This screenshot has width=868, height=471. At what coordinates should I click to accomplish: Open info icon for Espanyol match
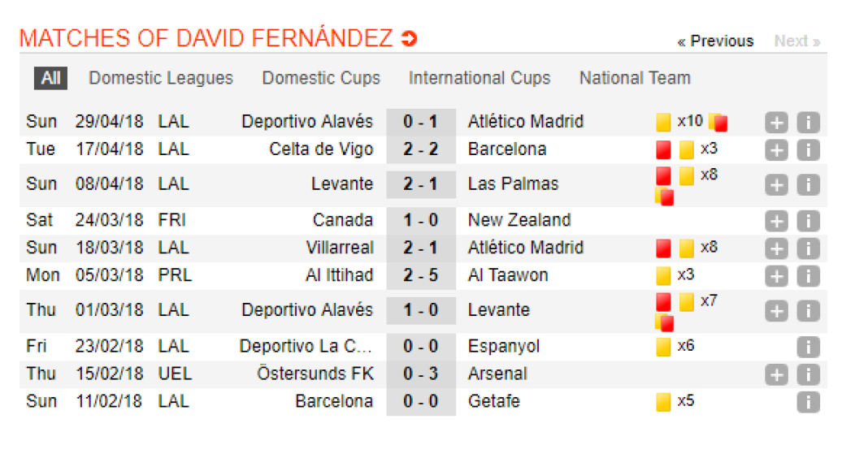point(808,348)
